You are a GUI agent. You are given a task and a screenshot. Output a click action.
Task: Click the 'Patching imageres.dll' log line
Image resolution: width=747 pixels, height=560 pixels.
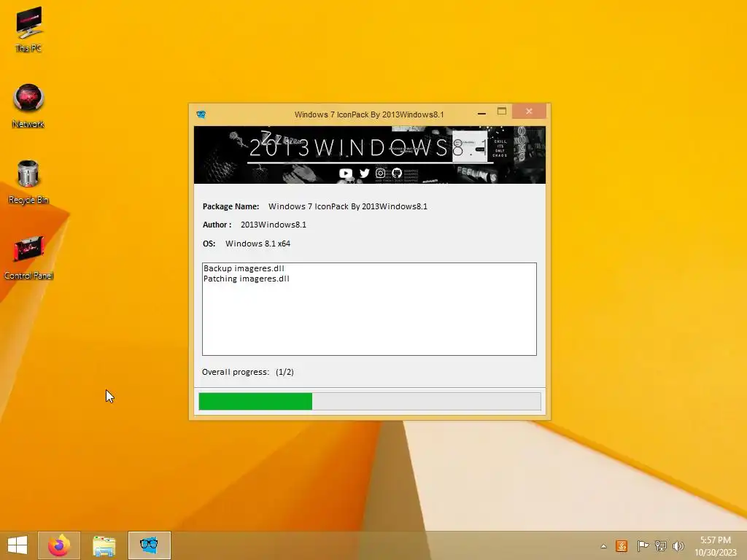coord(247,279)
